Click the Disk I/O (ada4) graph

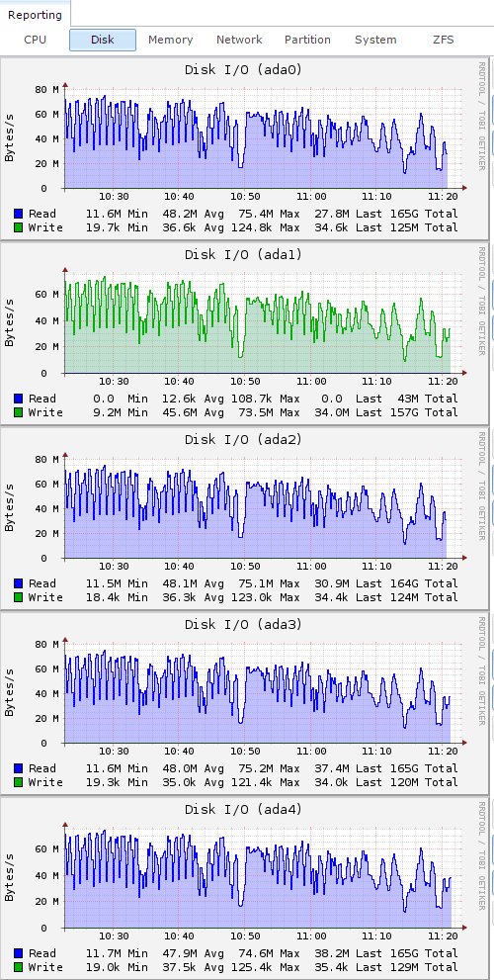[x=244, y=889]
